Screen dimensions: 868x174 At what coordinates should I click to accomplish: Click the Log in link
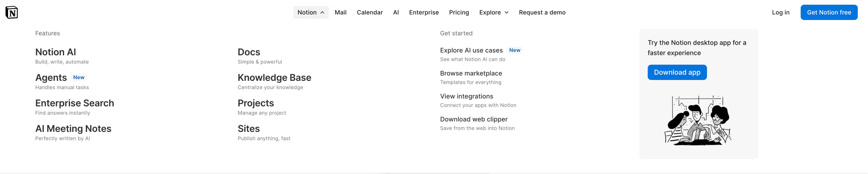pyautogui.click(x=780, y=12)
